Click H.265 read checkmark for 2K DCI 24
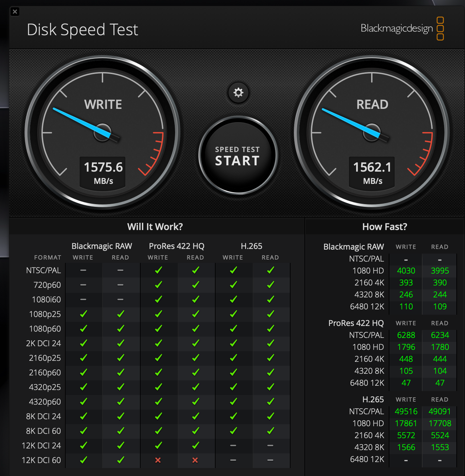Image resolution: width=465 pixels, height=476 pixels. point(271,343)
